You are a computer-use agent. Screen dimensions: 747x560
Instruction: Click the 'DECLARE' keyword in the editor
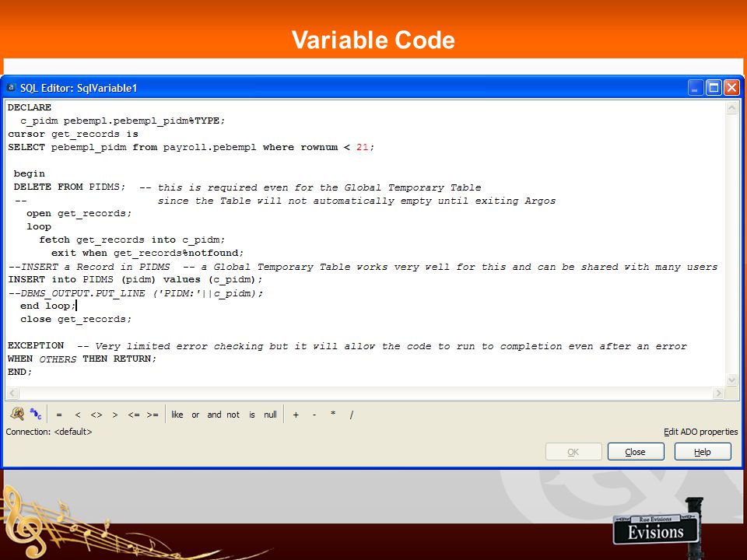tap(30, 107)
